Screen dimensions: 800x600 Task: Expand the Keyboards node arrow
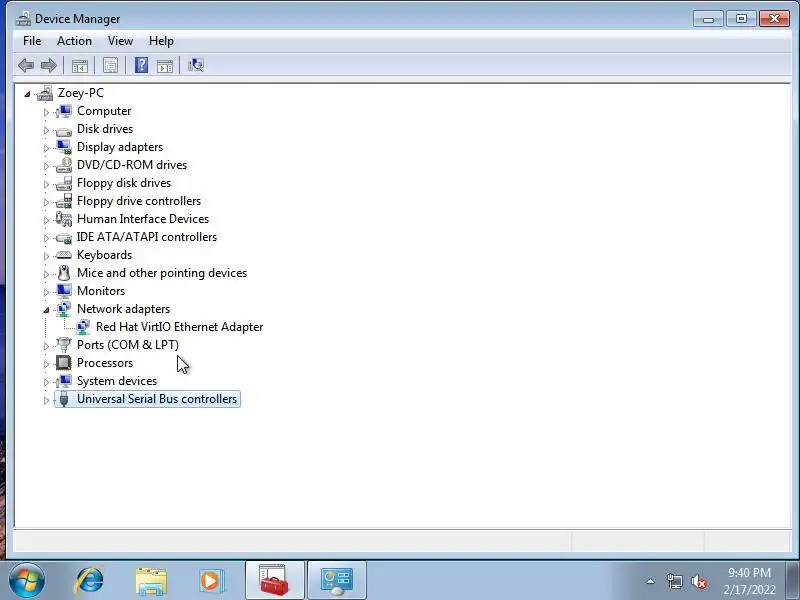point(46,256)
